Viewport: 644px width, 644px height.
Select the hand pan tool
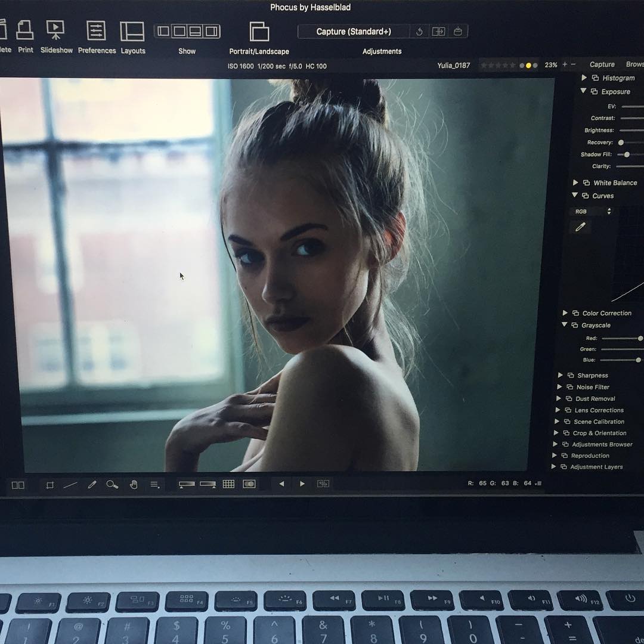coord(134,485)
